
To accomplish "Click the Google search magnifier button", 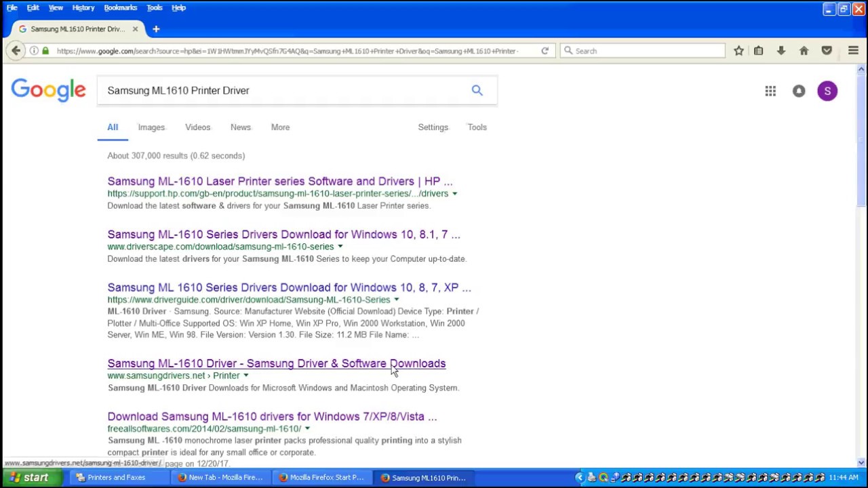I will click(477, 90).
